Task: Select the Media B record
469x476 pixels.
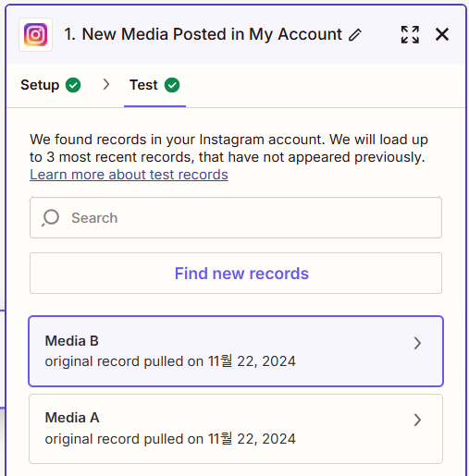Action: click(236, 351)
